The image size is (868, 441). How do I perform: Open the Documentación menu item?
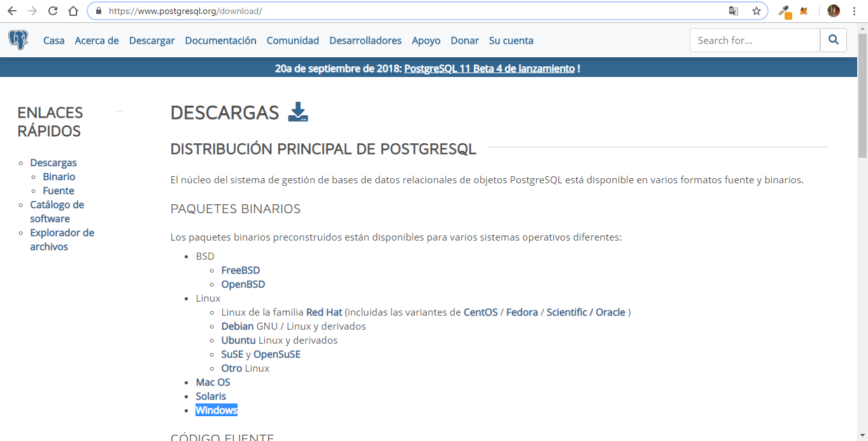[220, 40]
